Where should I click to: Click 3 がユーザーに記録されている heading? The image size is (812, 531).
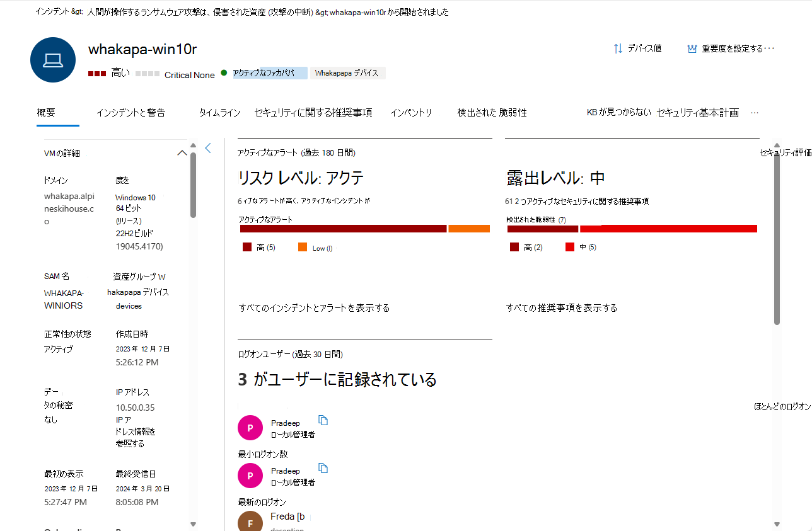tap(337, 380)
